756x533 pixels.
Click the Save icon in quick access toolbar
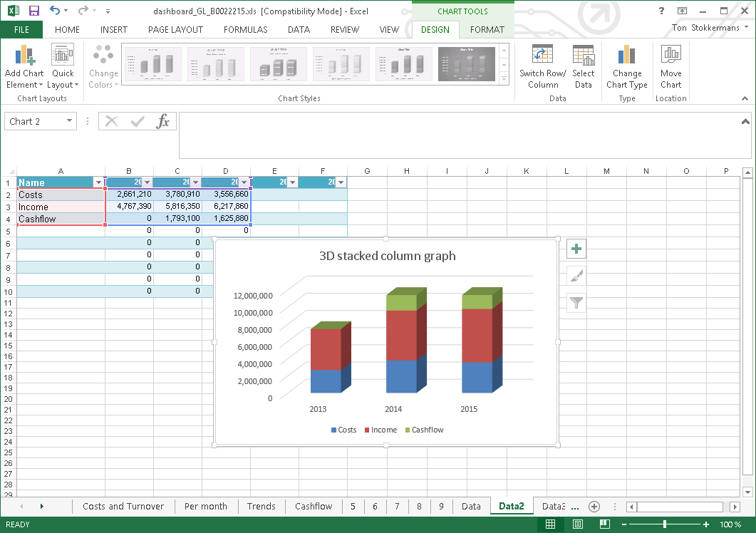pyautogui.click(x=33, y=11)
